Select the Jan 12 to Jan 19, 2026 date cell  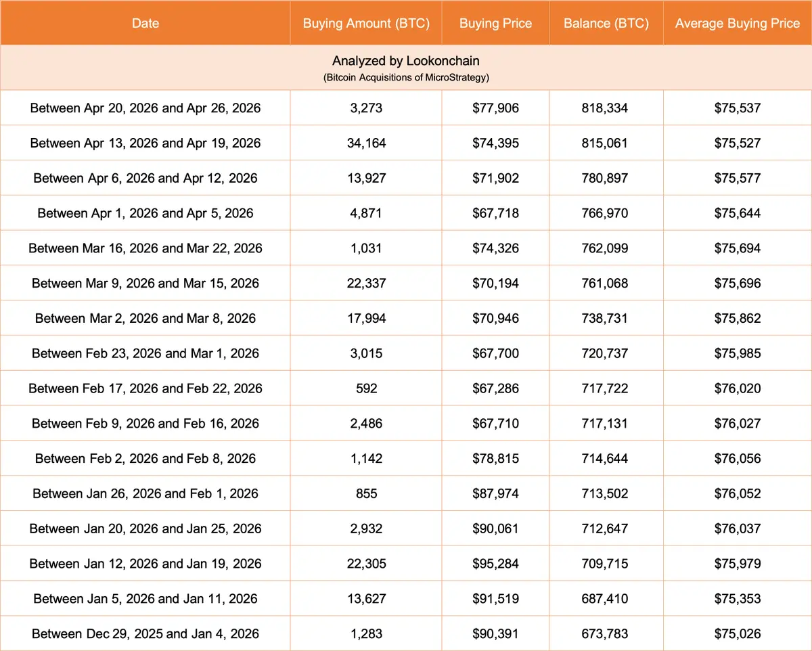point(145,564)
